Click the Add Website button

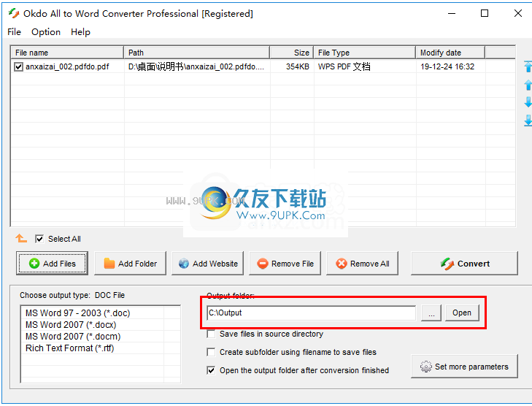(208, 264)
